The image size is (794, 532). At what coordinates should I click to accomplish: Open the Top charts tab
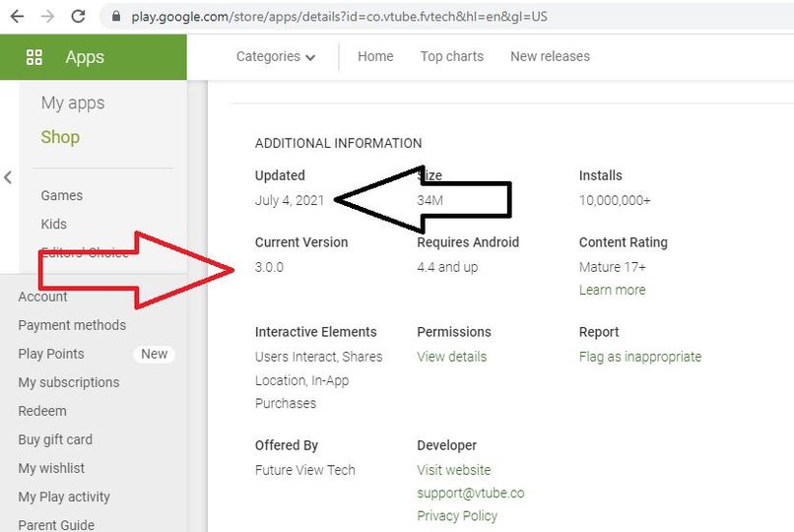point(452,56)
